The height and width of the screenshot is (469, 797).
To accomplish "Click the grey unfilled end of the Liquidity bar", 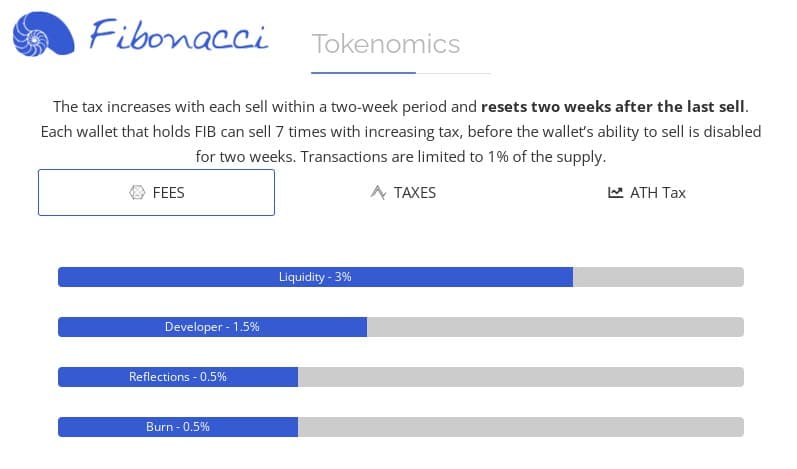I will pyautogui.click(x=658, y=277).
